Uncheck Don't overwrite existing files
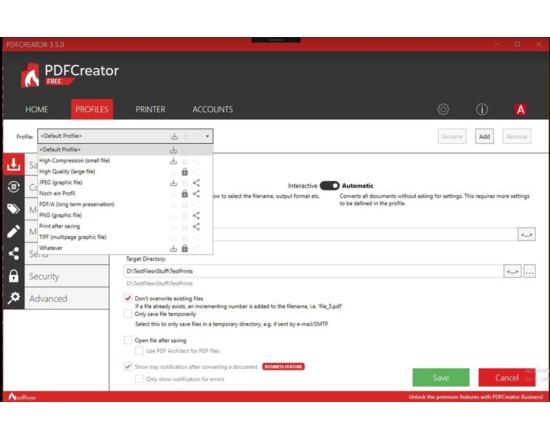This screenshot has height=440, width=550. tap(128, 298)
